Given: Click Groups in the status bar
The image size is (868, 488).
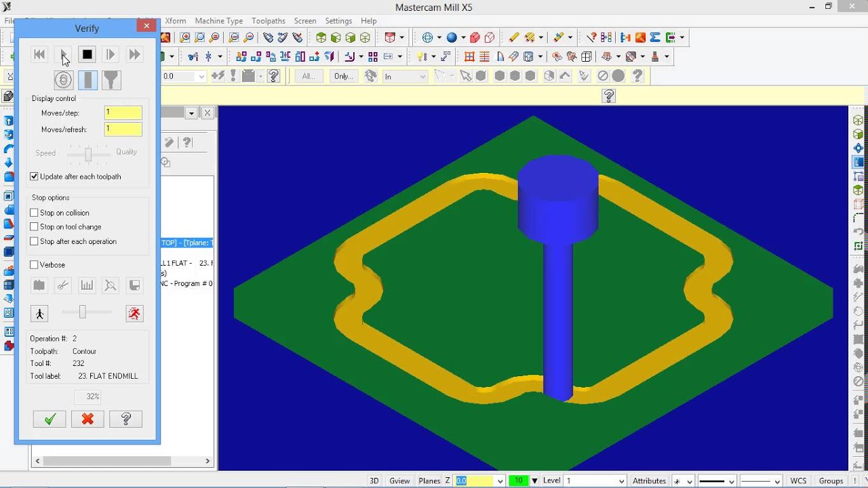Looking at the screenshot, I should pos(831,481).
